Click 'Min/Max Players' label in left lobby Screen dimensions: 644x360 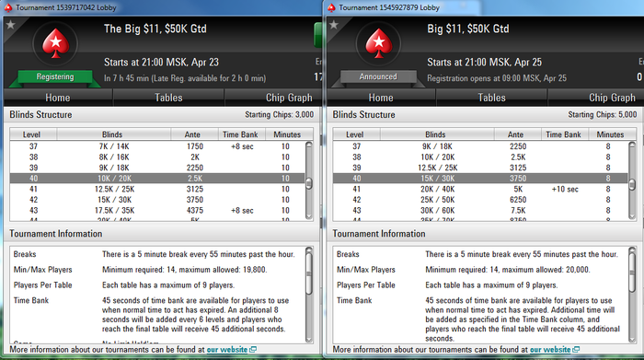tap(42, 270)
